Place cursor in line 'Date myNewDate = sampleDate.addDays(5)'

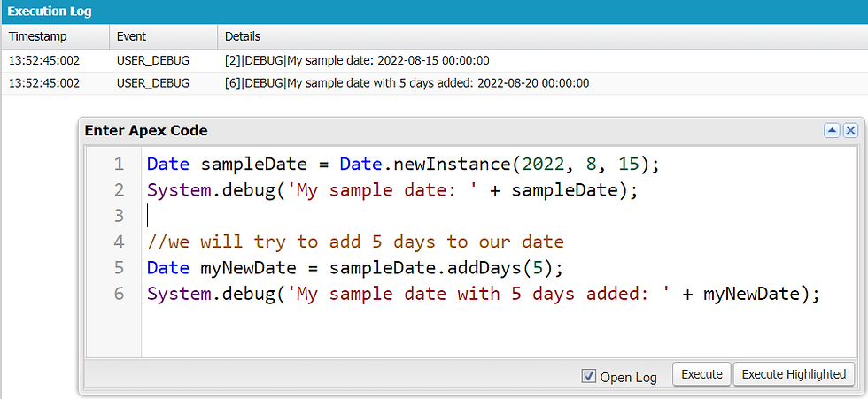[355, 268]
